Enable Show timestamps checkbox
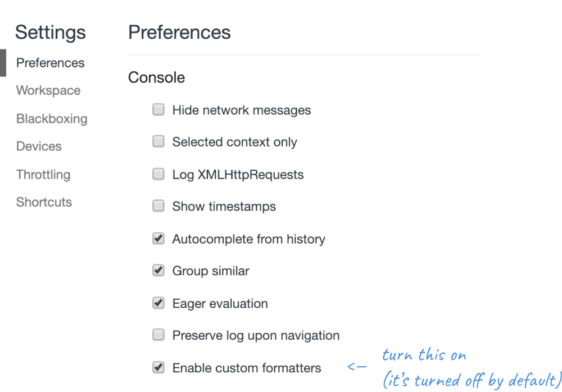562x392 pixels. click(158, 206)
